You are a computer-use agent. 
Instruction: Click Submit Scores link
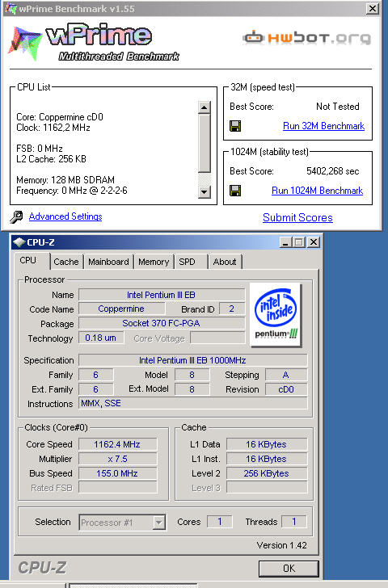297,217
